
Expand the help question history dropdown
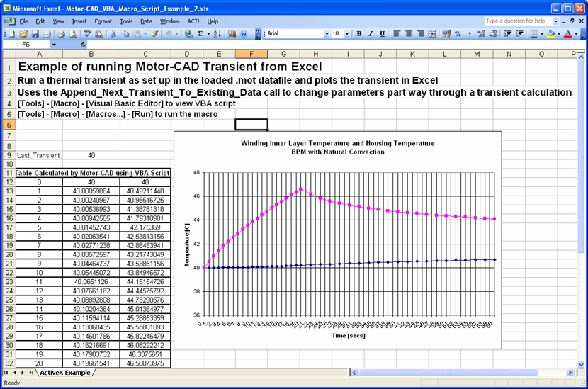click(556, 21)
